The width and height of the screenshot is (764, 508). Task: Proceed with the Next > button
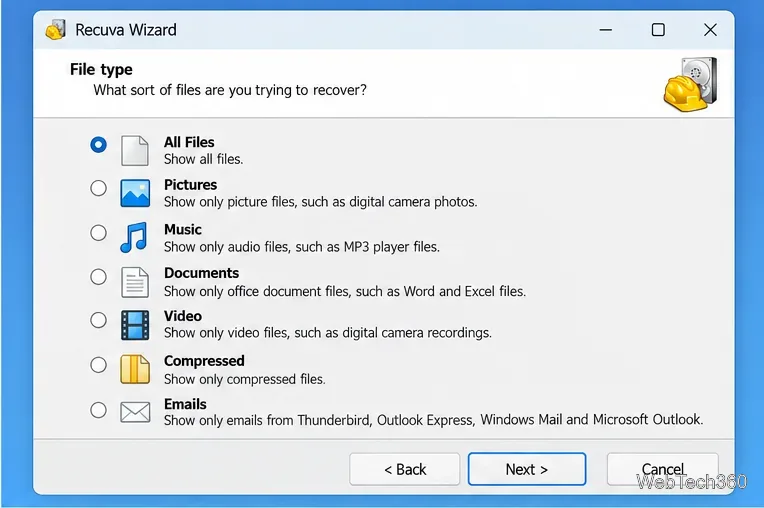pos(527,469)
